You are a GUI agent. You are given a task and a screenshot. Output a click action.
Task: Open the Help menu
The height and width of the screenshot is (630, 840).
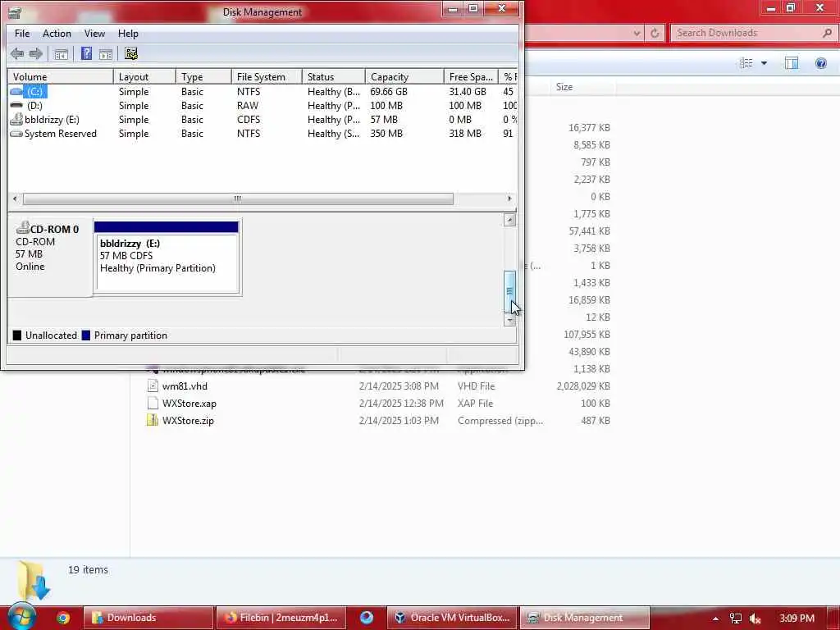click(128, 33)
